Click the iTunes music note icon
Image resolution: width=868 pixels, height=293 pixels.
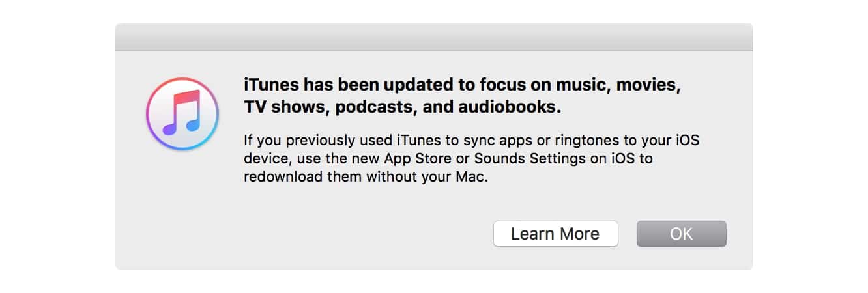(182, 113)
